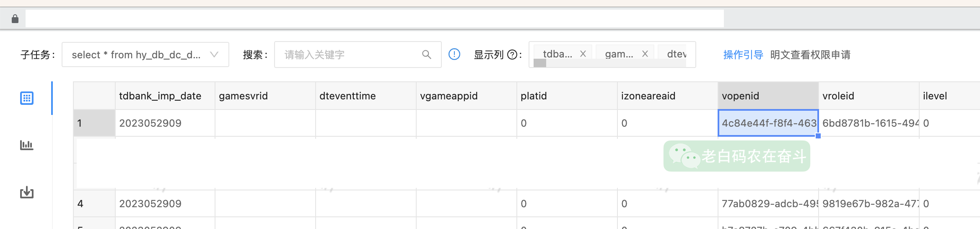Click the 操作引导 link
Image resolution: width=980 pixels, height=229 pixels.
743,55
